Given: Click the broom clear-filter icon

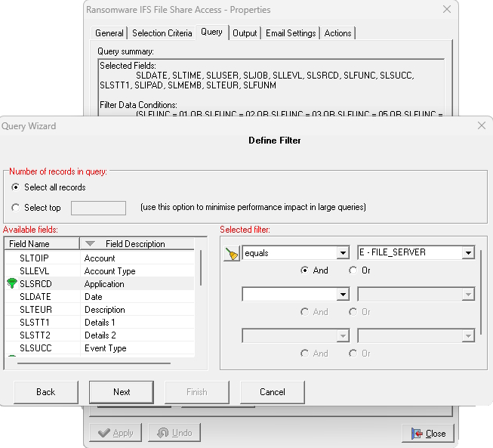Looking at the screenshot, I should coord(232,254).
